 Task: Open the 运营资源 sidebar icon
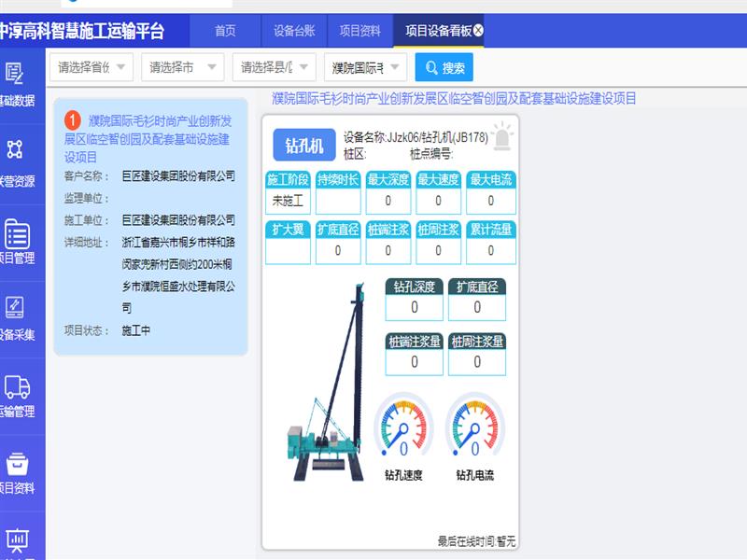[15, 150]
